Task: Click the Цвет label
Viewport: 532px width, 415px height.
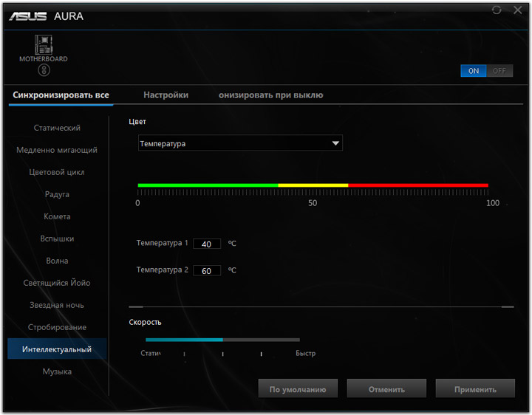Action: coord(137,122)
